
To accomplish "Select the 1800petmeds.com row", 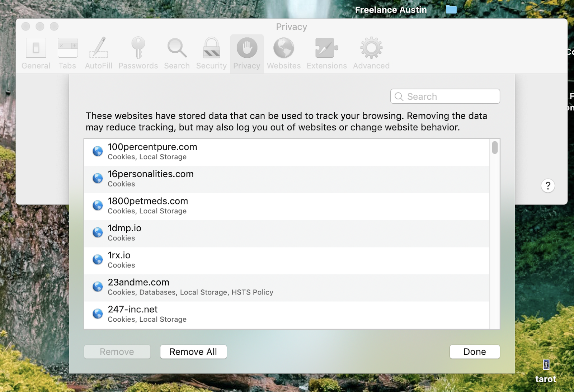I will point(287,207).
